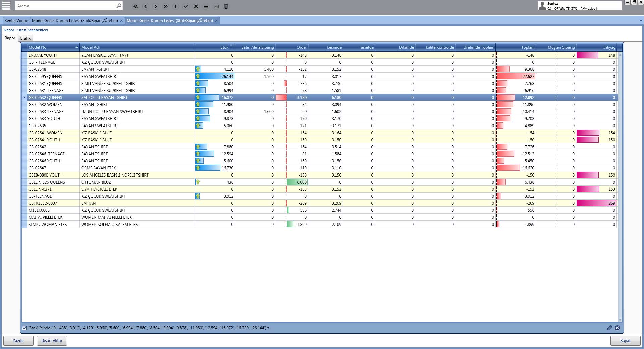Select row GBTR1532-0007
The height and width of the screenshot is (349, 644).
click(320, 203)
